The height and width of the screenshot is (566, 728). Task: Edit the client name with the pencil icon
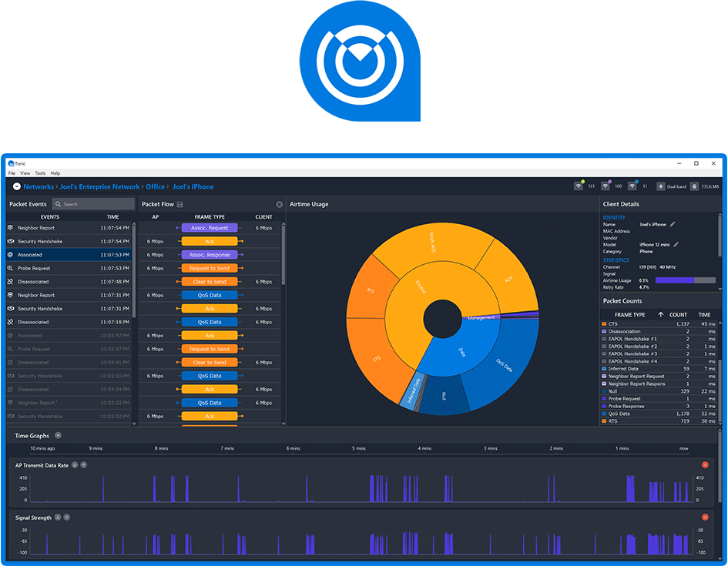point(672,224)
